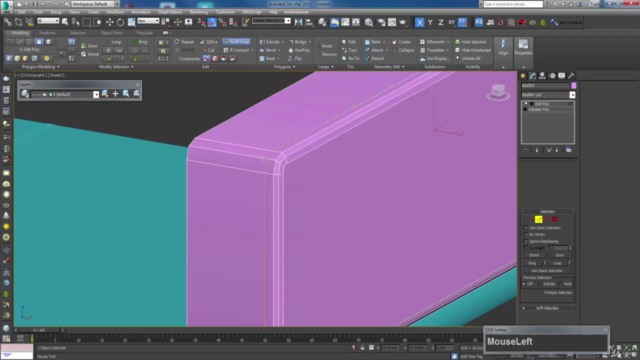Expand the Soft Selection rollout
Viewport: 640px width, 360px height.
pos(547,308)
